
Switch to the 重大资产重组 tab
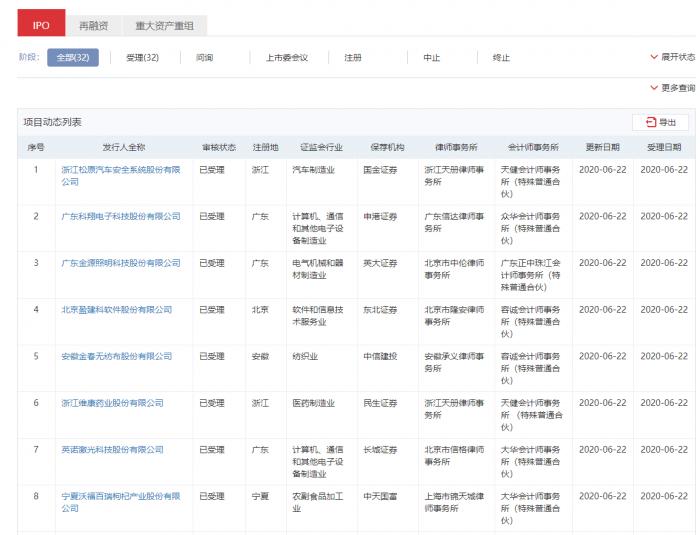click(x=165, y=23)
